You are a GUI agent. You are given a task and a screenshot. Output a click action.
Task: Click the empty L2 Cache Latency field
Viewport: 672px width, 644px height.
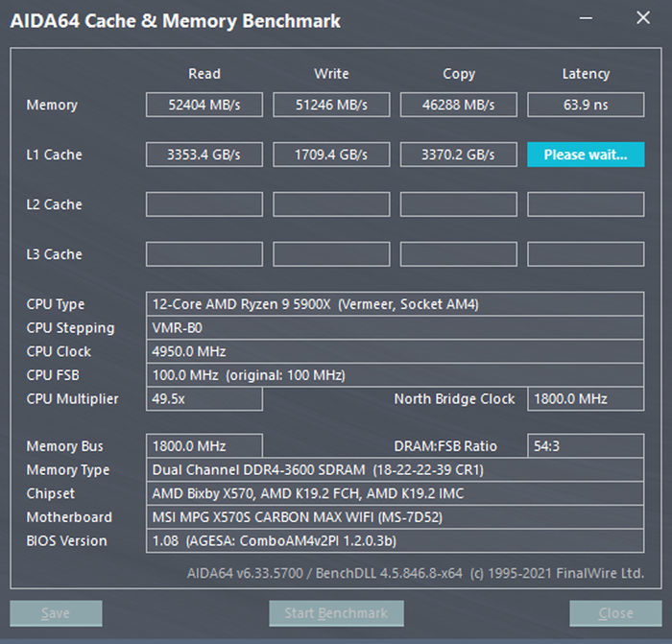(x=586, y=204)
